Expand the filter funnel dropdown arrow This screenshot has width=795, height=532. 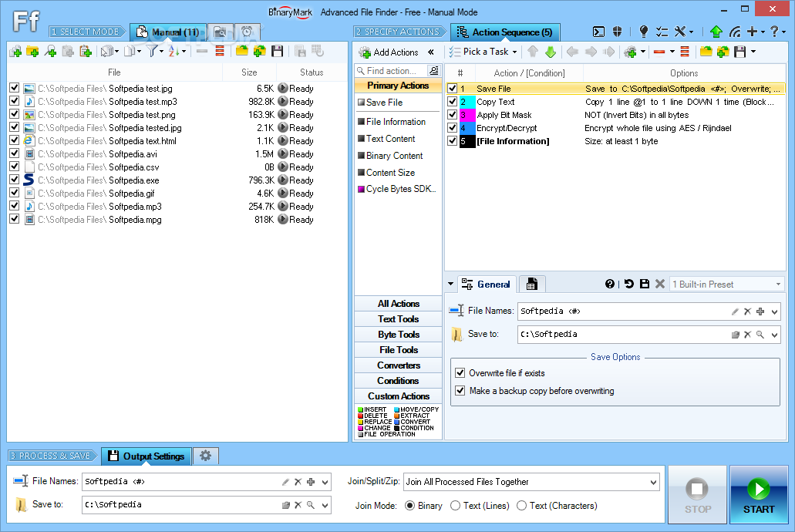pos(162,51)
